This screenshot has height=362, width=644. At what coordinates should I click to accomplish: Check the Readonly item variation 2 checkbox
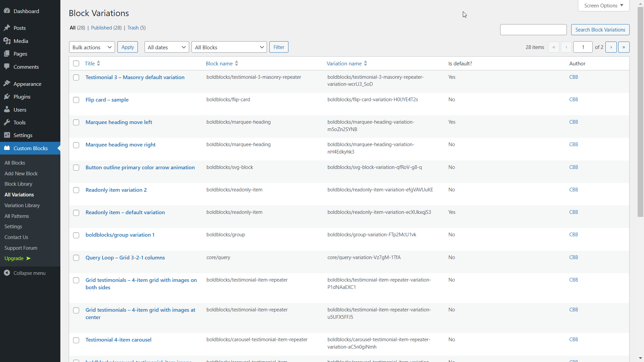[x=76, y=190]
